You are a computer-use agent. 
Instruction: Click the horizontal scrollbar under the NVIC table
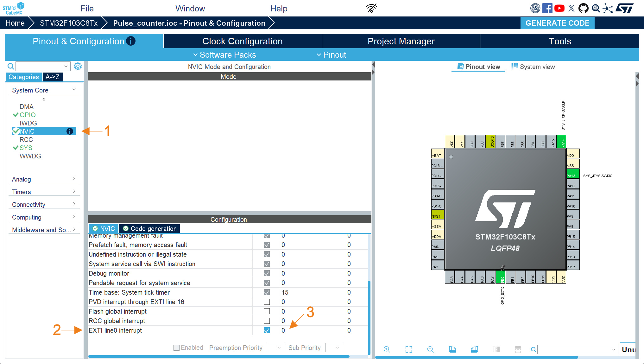tap(219, 356)
